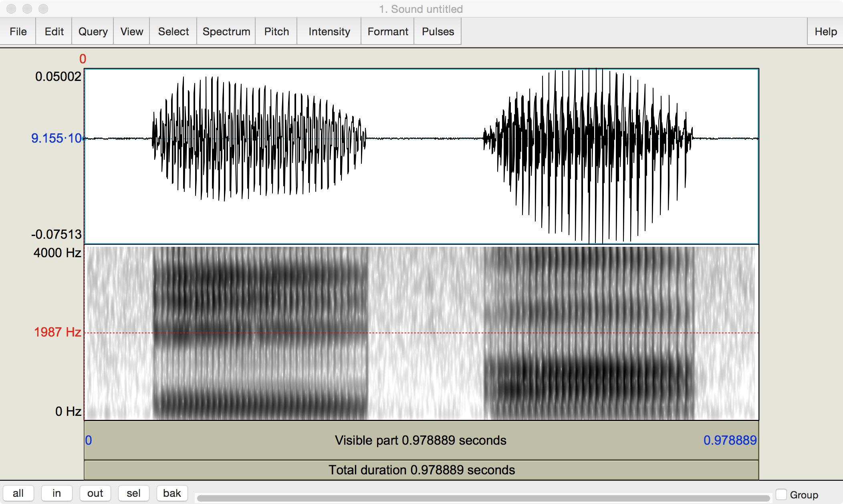Click the 'sel' zoom button
The image size is (843, 504).
[x=133, y=493]
